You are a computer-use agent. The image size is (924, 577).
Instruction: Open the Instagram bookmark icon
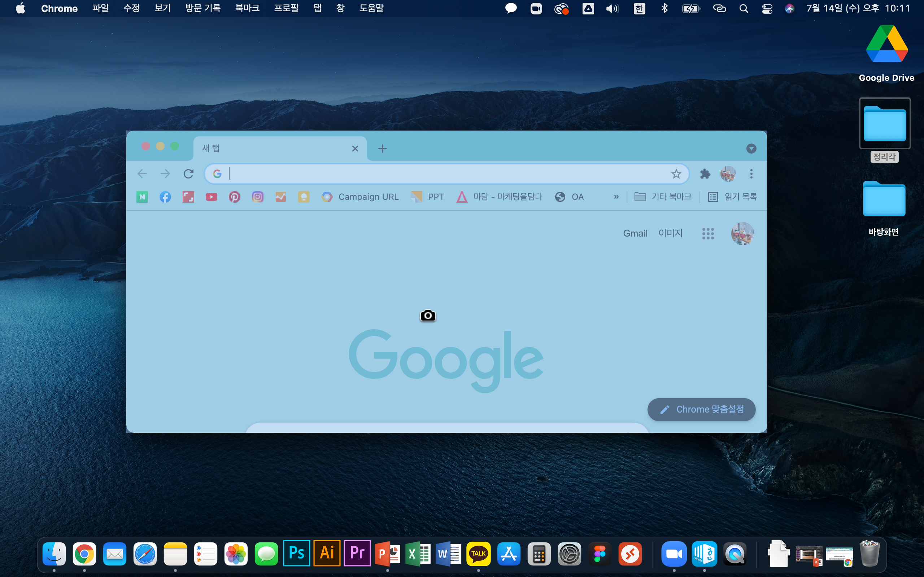pos(258,197)
